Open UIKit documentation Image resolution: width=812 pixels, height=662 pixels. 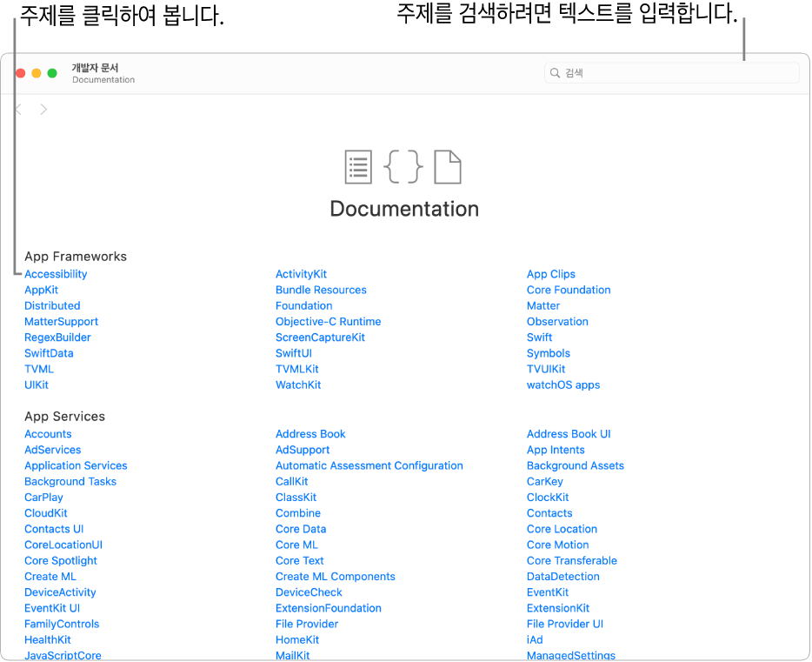(x=37, y=384)
